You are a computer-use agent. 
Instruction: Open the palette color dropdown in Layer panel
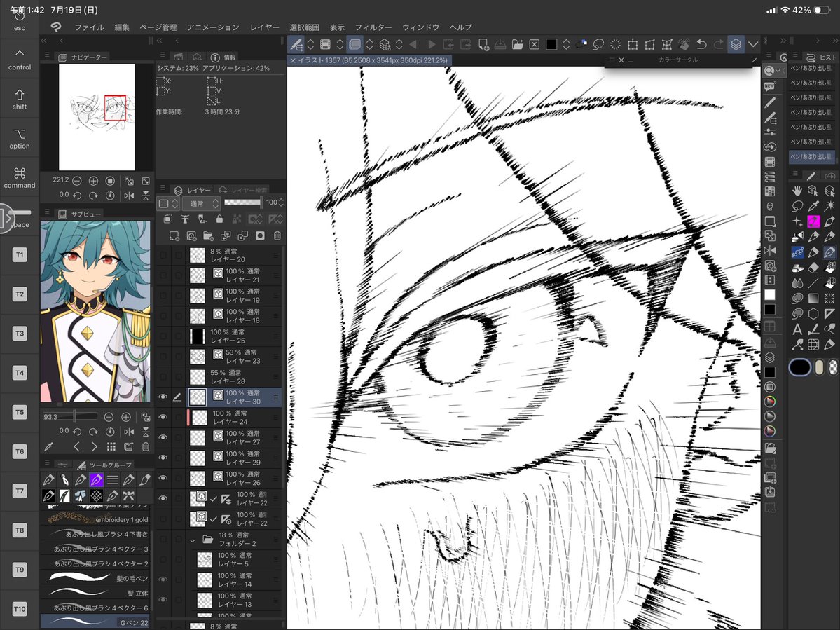point(169,203)
